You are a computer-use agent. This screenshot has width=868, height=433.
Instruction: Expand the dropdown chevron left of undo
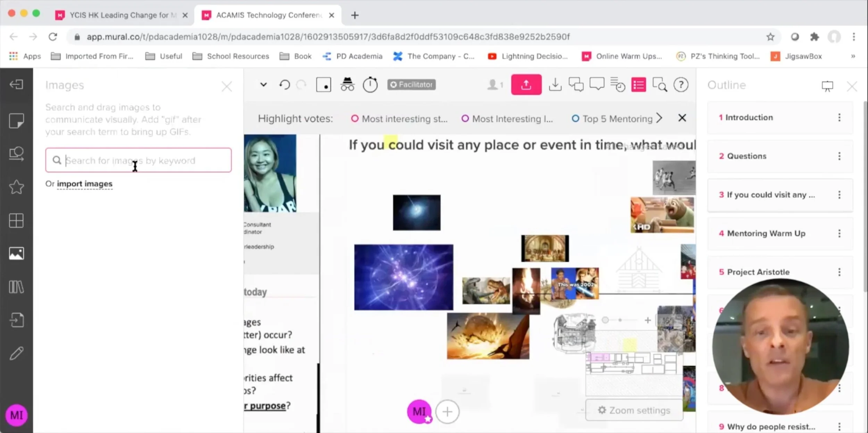(264, 84)
